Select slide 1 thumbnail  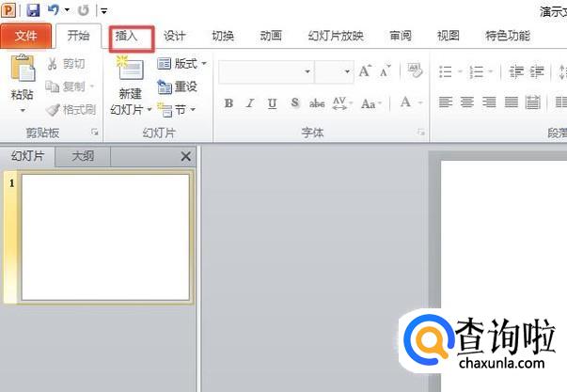tap(105, 237)
